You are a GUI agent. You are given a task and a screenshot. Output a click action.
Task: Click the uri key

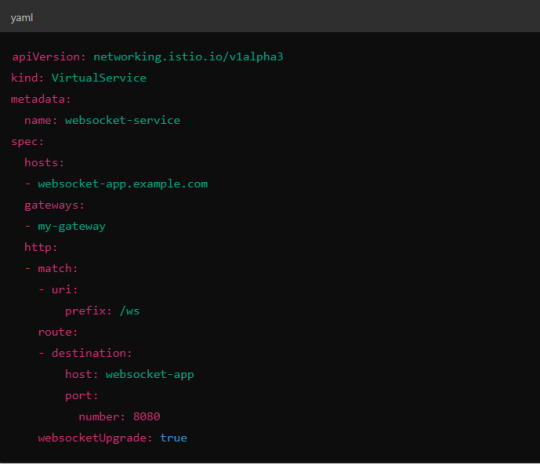(64, 290)
